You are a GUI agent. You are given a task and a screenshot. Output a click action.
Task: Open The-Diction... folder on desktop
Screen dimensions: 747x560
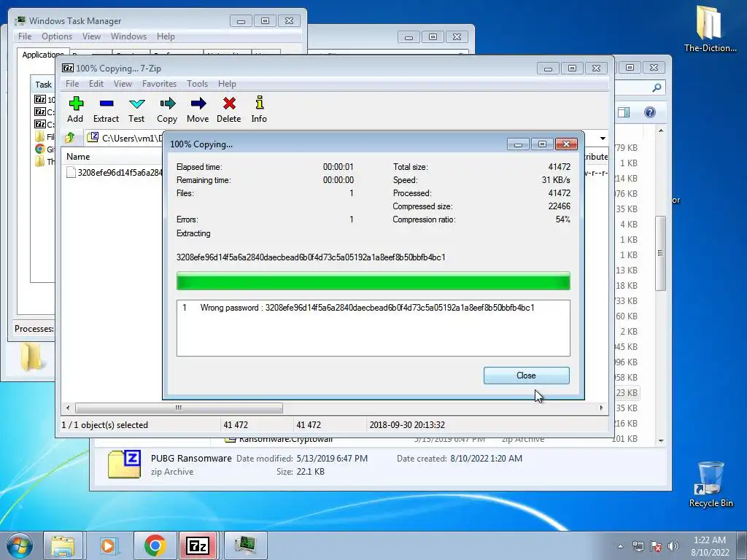click(710, 28)
